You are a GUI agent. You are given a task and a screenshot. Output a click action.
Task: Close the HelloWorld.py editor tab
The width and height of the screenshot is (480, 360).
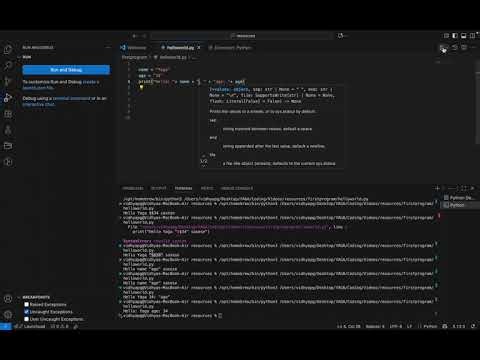pos(199,48)
